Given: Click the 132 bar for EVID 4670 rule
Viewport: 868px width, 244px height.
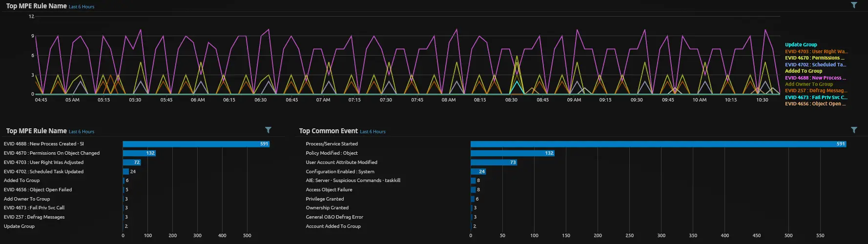Looking at the screenshot, I should click(x=139, y=153).
